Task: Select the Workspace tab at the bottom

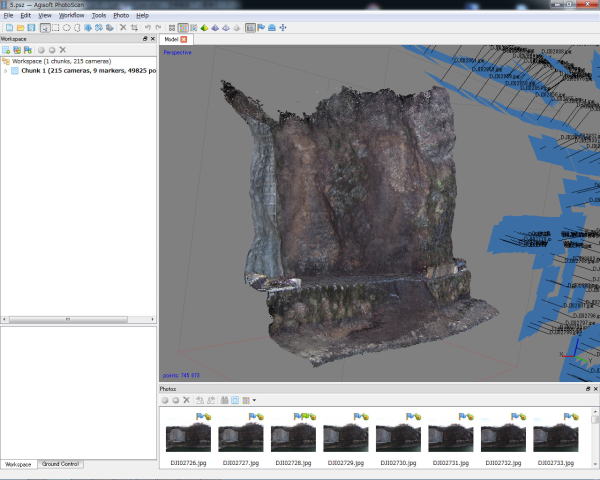Action: click(x=18, y=464)
